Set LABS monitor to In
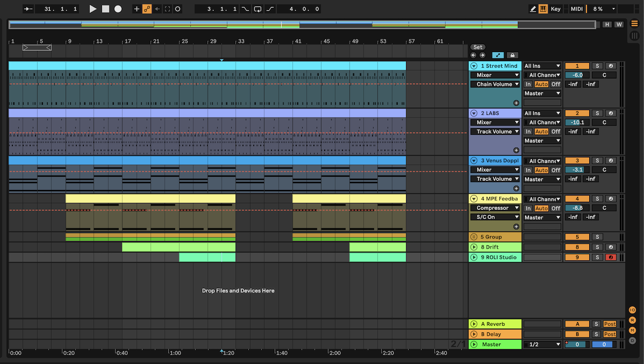Viewport: 644px width, 364px height. 529,132
